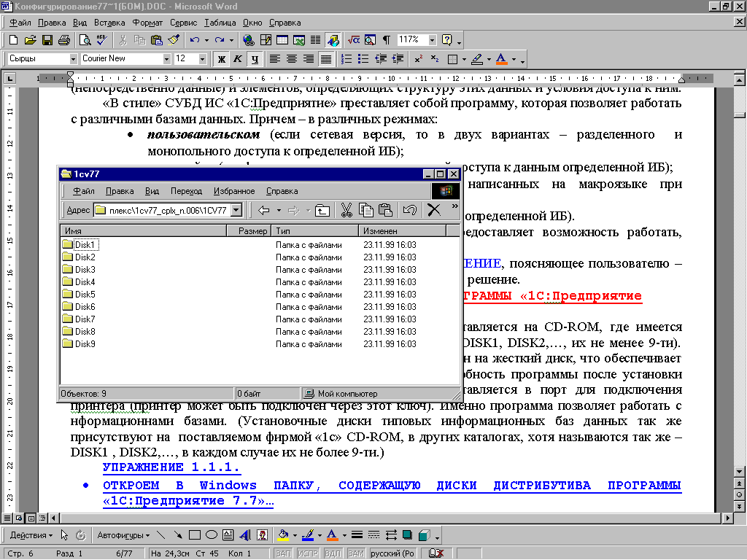
Task: Click fill color bucket in drawing toolbar
Action: (x=283, y=535)
